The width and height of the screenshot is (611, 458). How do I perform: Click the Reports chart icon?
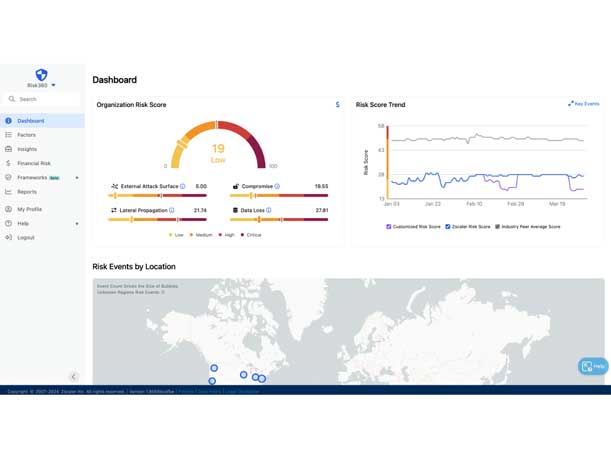pyautogui.click(x=9, y=192)
